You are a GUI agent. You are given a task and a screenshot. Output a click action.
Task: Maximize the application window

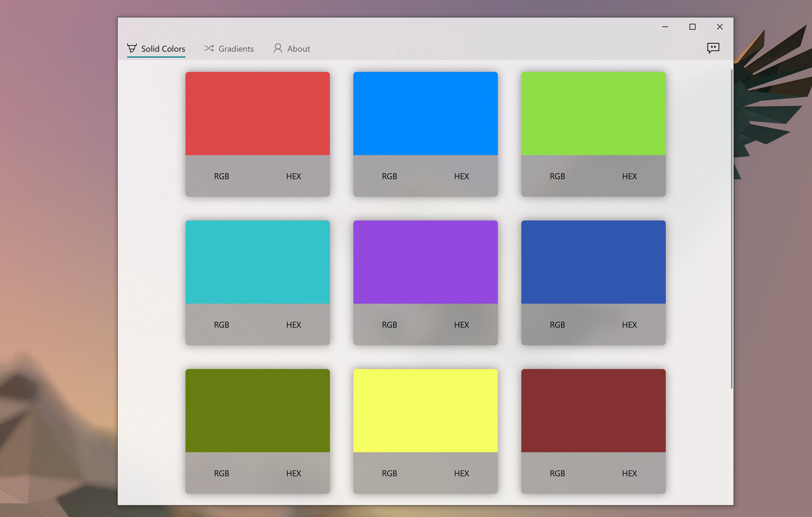click(692, 27)
